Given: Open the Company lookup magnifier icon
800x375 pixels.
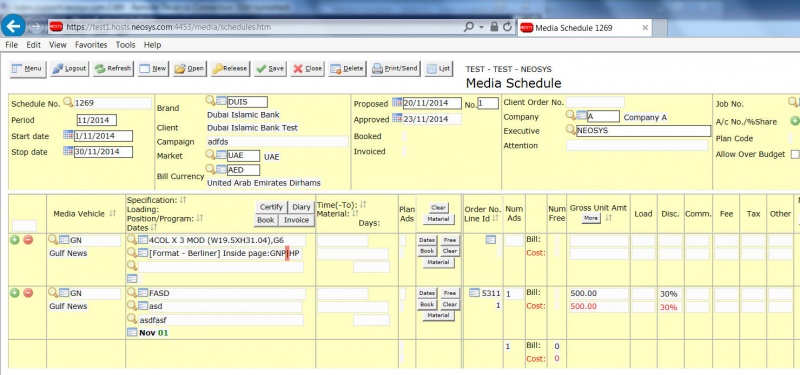Looking at the screenshot, I should click(x=570, y=116).
